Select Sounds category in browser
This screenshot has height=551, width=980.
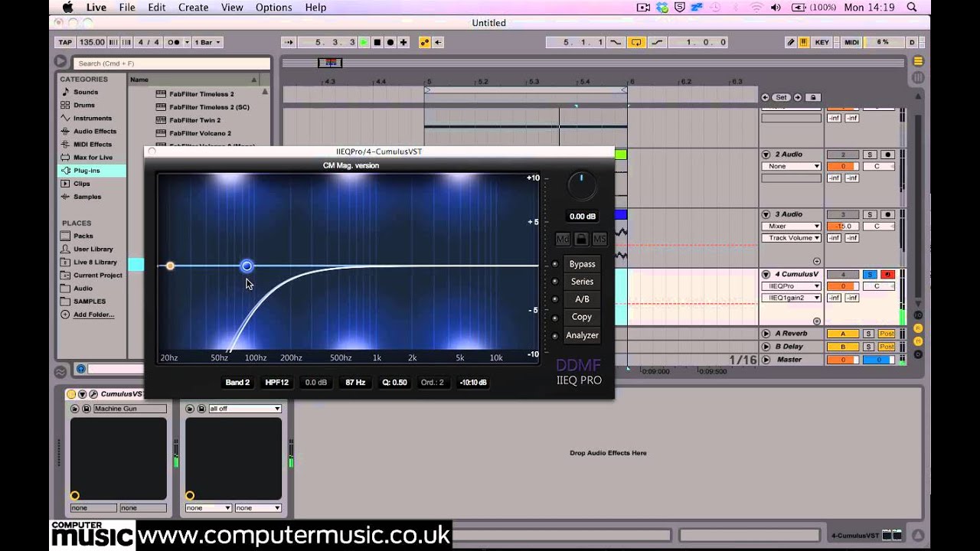[85, 92]
